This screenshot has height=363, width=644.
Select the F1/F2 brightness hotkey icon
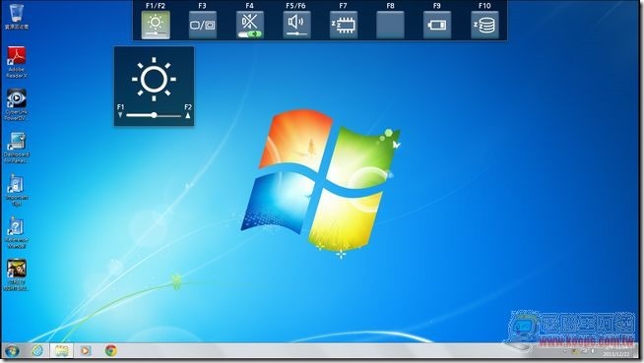[156, 25]
